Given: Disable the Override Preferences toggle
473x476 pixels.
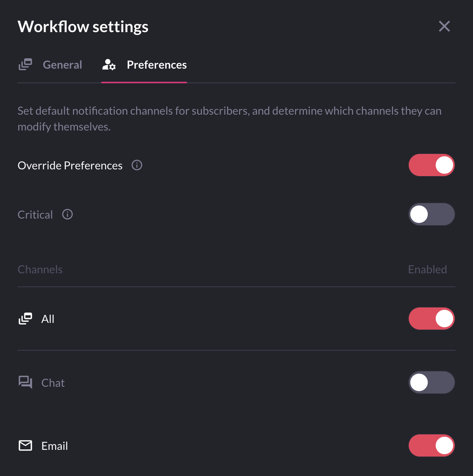Looking at the screenshot, I should pyautogui.click(x=432, y=165).
